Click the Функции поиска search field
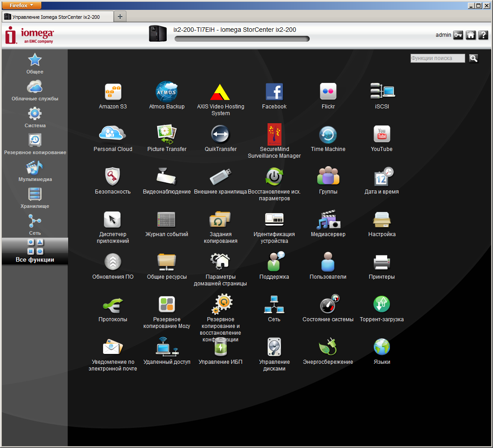 437,58
